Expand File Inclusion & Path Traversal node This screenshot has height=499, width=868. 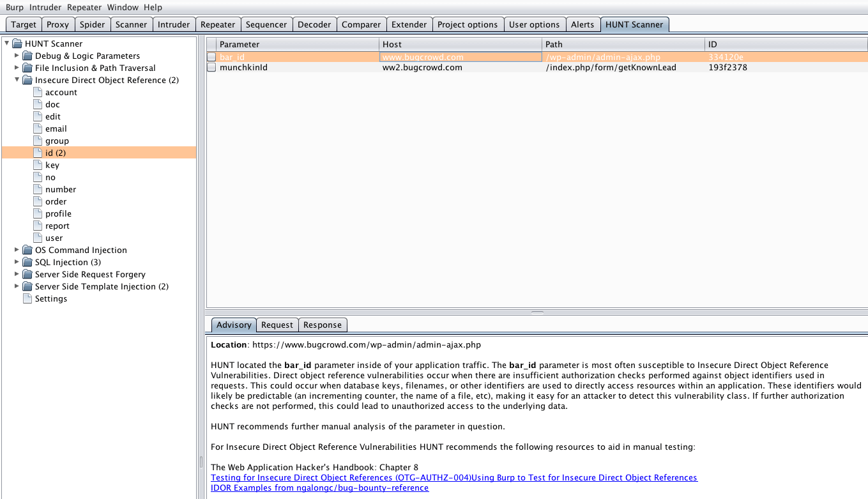click(x=17, y=68)
